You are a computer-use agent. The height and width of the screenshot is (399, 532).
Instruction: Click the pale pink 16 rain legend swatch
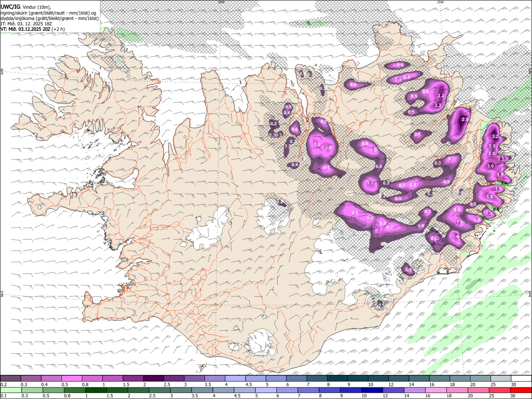coord(435,390)
